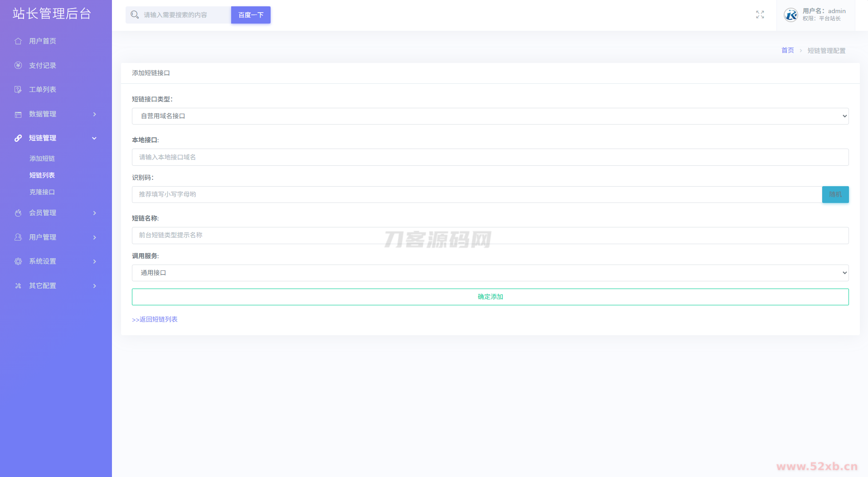Click the search magnifier icon
The width and height of the screenshot is (868, 477).
[135, 15]
